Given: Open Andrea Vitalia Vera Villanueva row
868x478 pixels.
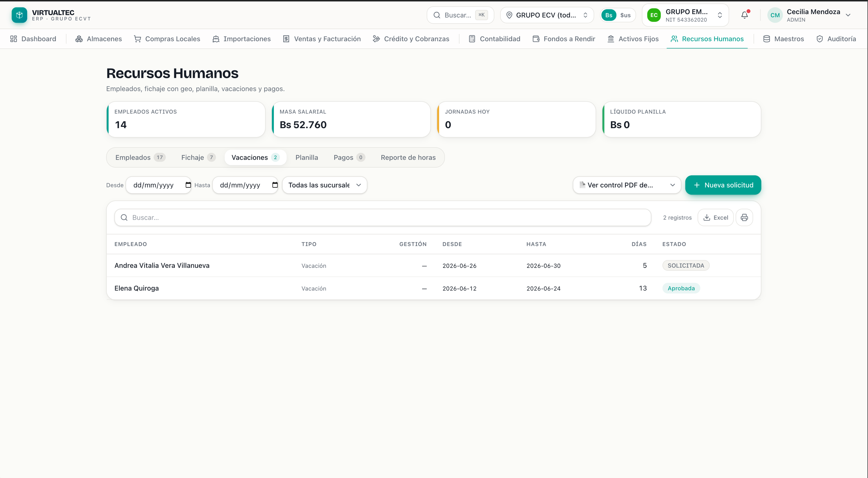Looking at the screenshot, I should (x=434, y=265).
